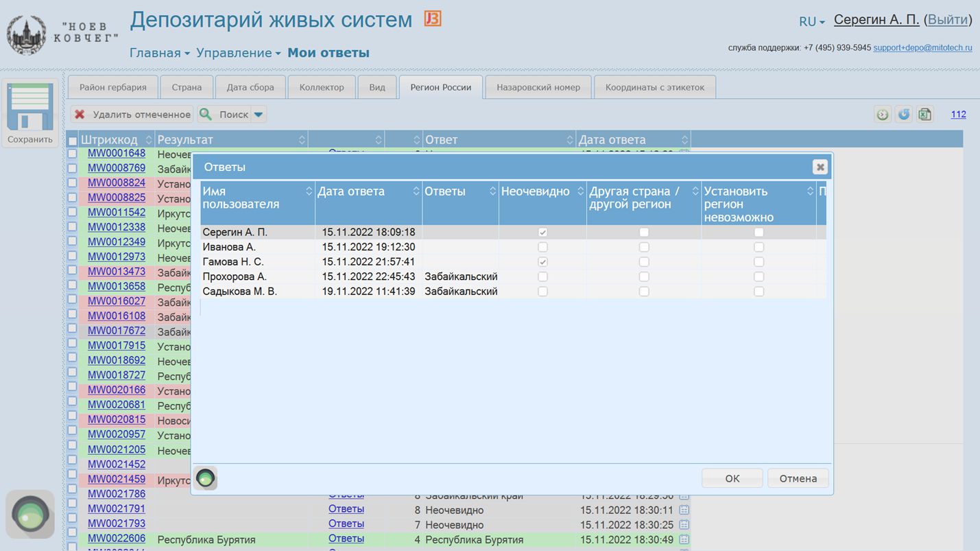Click the large green circle icon at page bottom-left
Image resolution: width=980 pixels, height=551 pixels.
[x=30, y=514]
